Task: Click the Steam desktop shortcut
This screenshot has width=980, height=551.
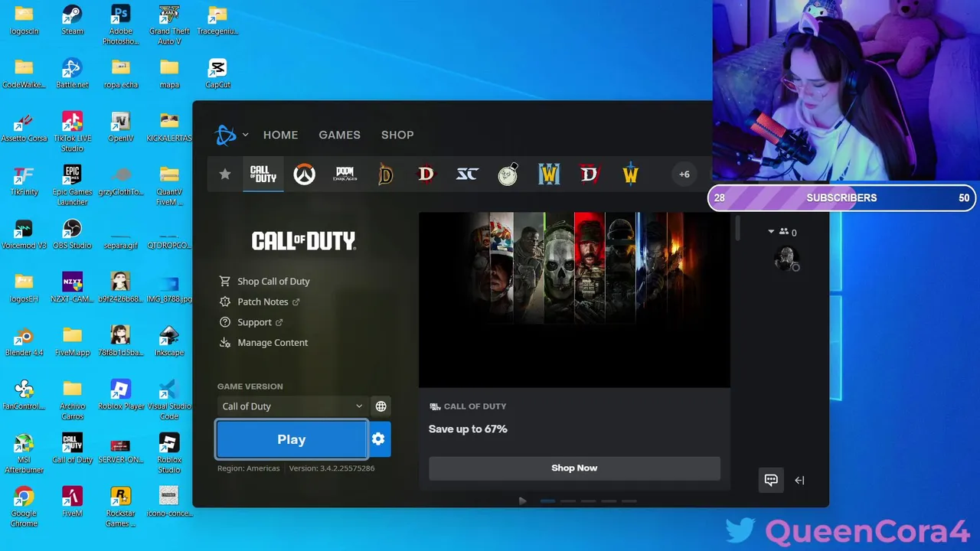Action: coord(72,21)
